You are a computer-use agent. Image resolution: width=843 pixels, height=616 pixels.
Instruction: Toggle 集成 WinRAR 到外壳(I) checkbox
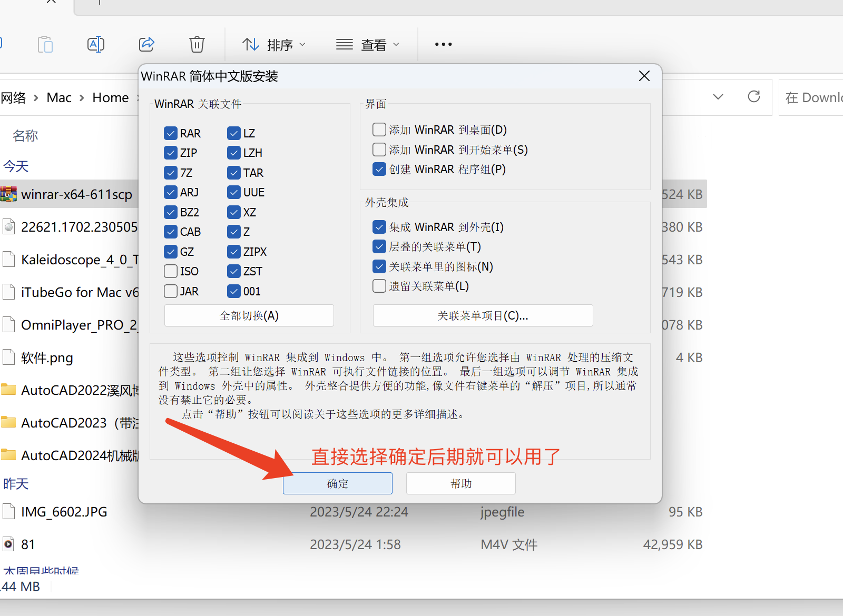point(379,227)
